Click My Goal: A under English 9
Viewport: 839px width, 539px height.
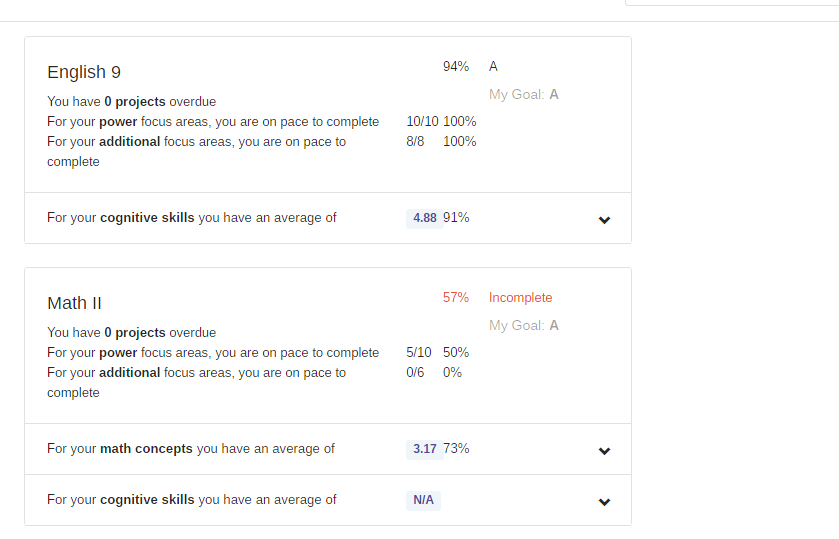pos(524,95)
